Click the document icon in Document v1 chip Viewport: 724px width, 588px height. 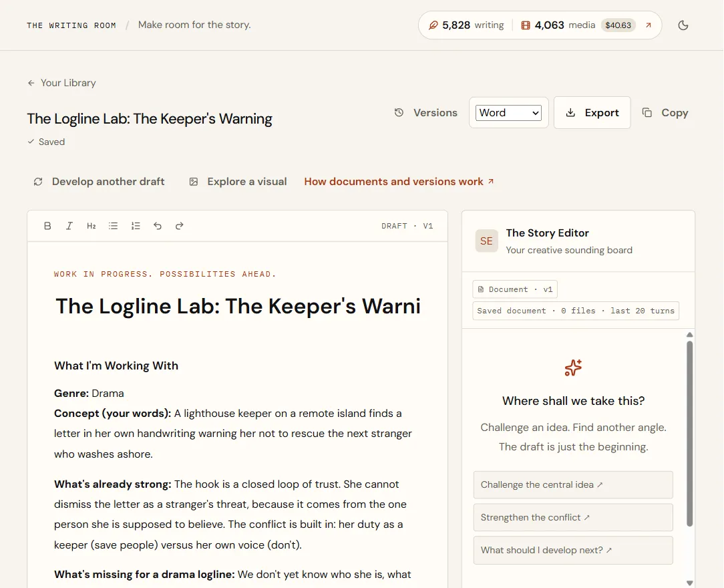click(481, 289)
